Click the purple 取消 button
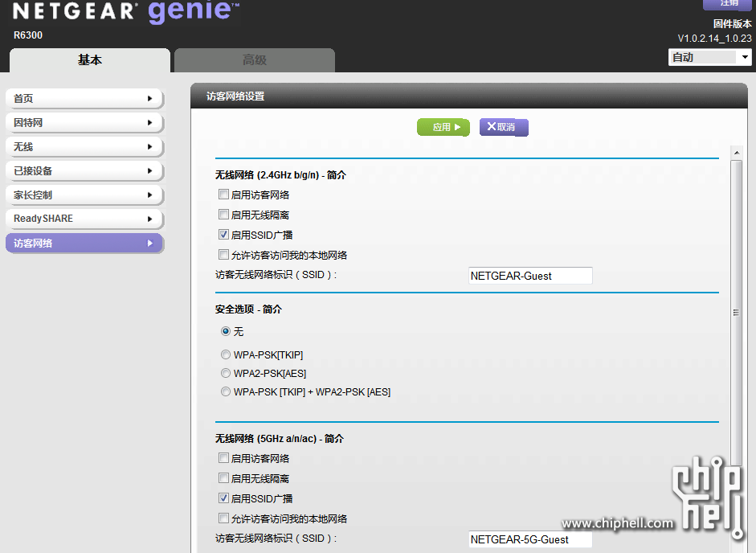This screenshot has height=553, width=756. click(504, 127)
